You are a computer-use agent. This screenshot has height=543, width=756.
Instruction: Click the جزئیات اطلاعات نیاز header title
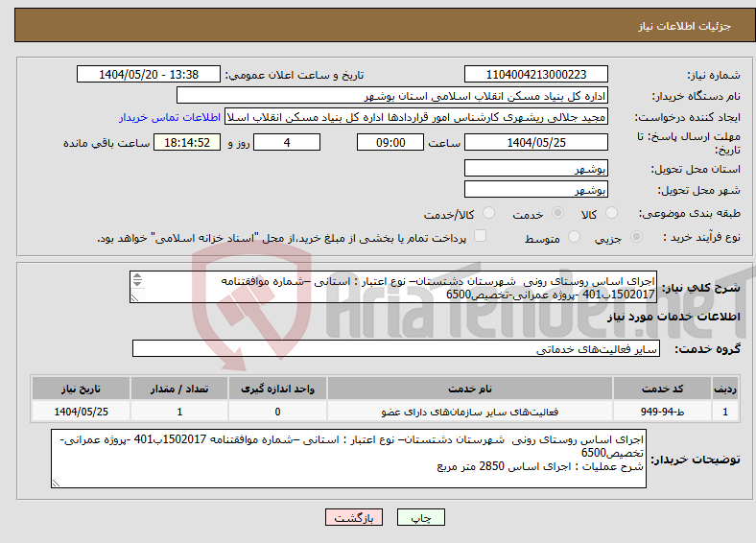684,26
